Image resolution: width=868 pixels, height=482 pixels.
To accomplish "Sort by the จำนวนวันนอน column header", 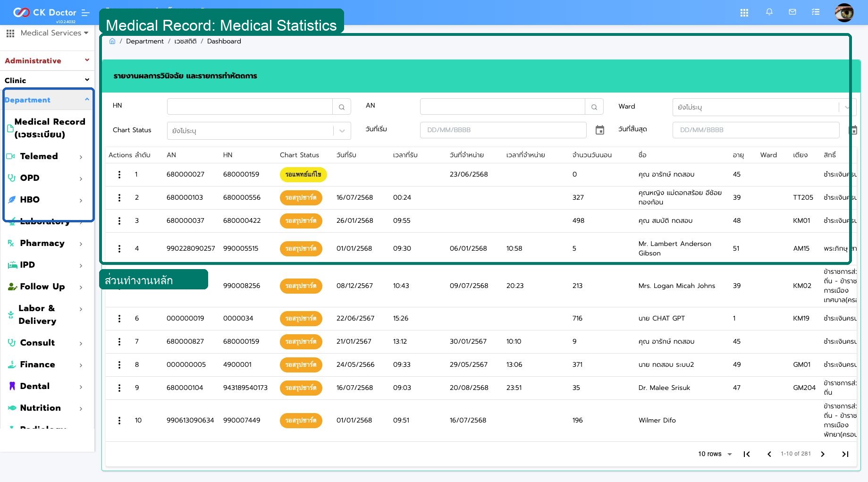I will (592, 155).
